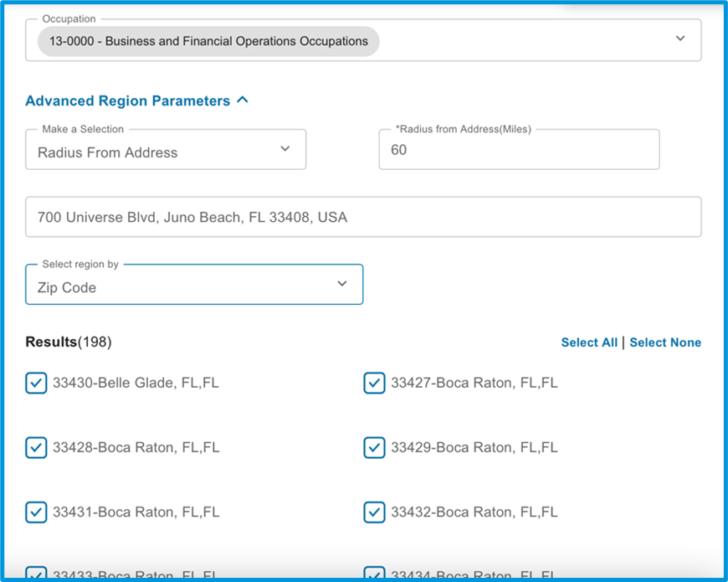Click the Select All link
The height and width of the screenshot is (582, 728).
click(589, 343)
